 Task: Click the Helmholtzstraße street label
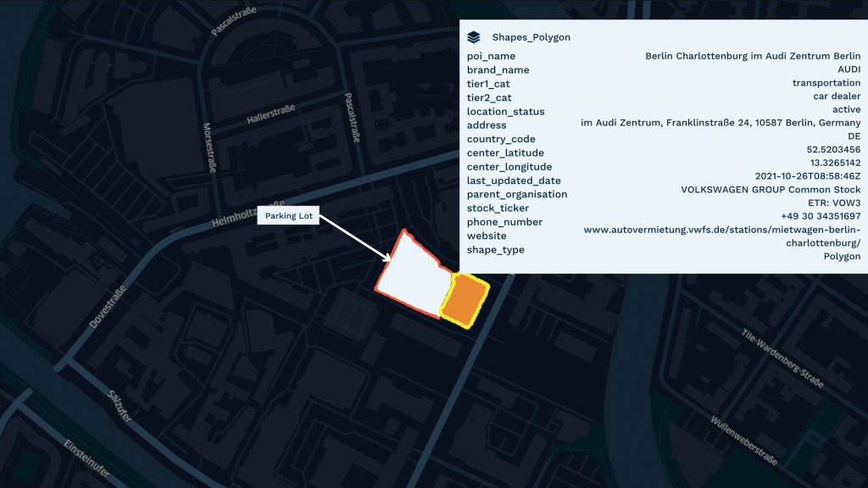248,213
